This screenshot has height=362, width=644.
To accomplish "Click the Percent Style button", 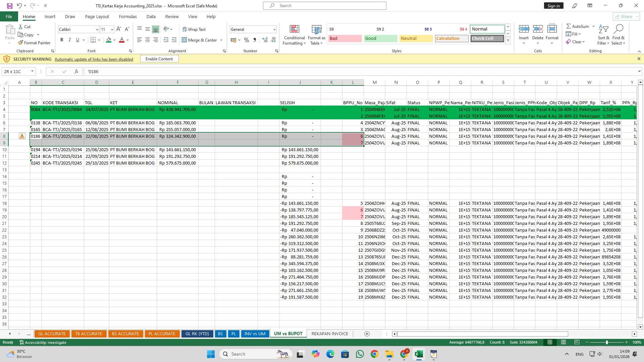I will click(x=247, y=40).
